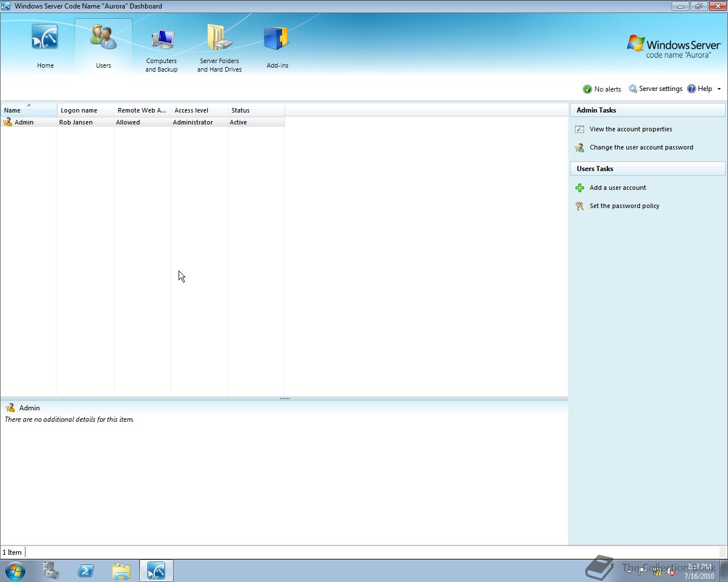Image resolution: width=728 pixels, height=582 pixels.
Task: Click the 1 Item status bar text
Action: (x=12, y=552)
